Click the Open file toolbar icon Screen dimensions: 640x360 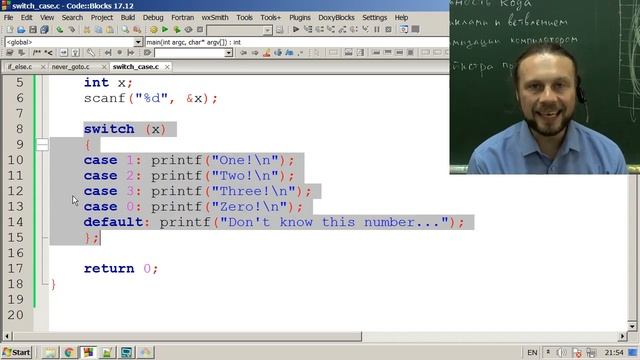coord(21,29)
